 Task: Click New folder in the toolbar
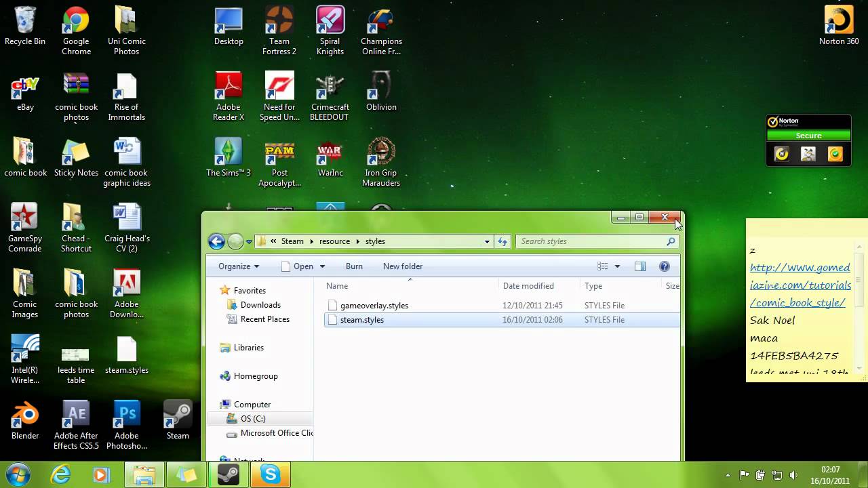[402, 266]
